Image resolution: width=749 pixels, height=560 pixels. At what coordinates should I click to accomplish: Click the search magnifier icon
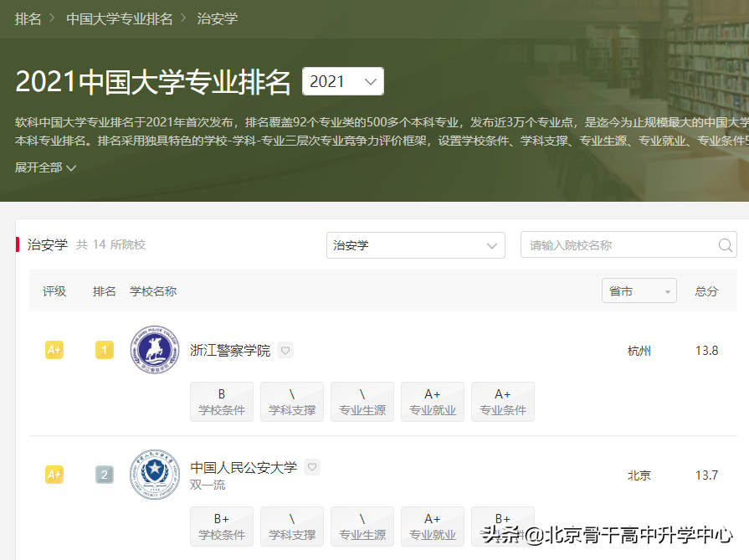pyautogui.click(x=725, y=245)
